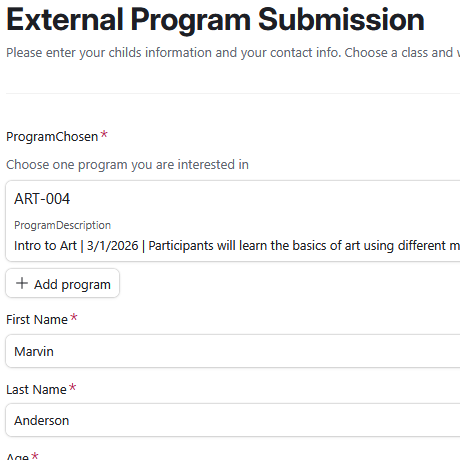
Task: Click the partially visible Age label
Action: (17, 457)
